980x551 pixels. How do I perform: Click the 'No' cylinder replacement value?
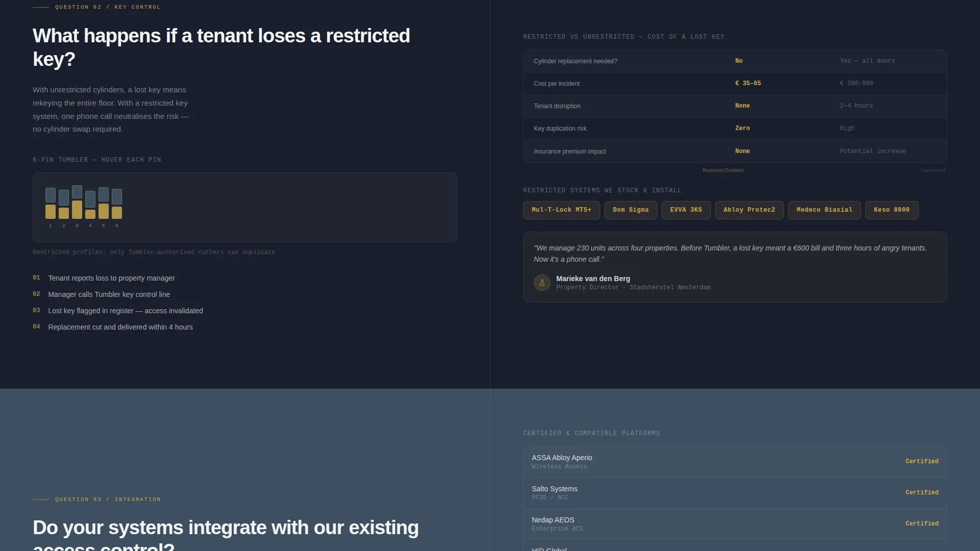(739, 61)
